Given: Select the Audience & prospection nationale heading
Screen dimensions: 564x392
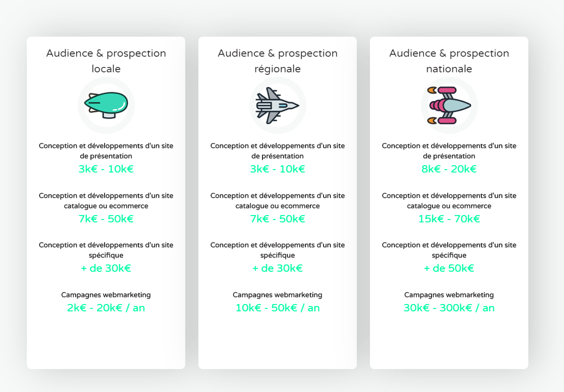Looking at the screenshot, I should point(449,61).
